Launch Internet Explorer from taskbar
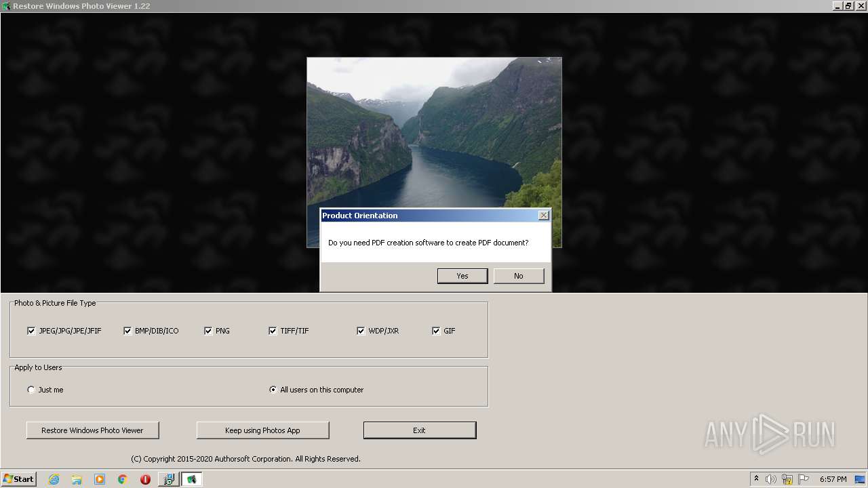 (x=54, y=479)
